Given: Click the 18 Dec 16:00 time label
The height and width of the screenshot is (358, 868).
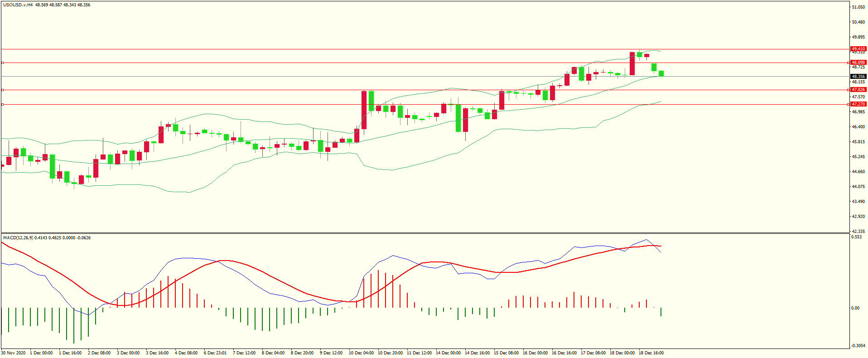Looking at the screenshot, I should coord(651,353).
